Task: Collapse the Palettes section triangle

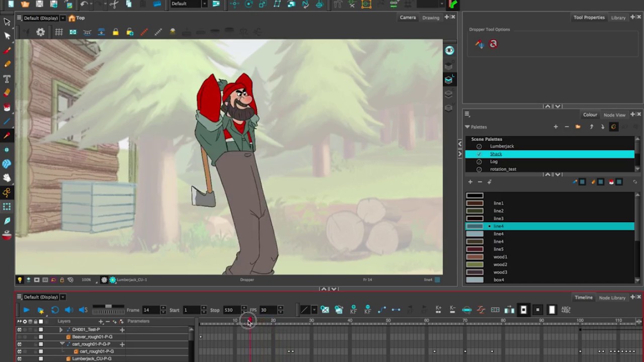Action: coord(467,127)
